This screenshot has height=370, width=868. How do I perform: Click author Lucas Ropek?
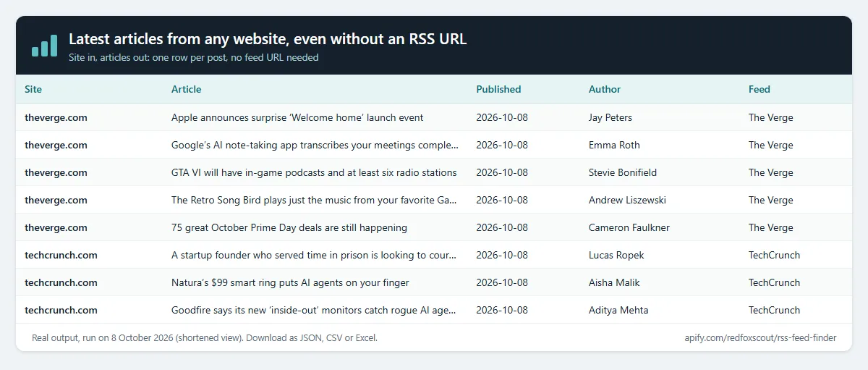tap(616, 255)
